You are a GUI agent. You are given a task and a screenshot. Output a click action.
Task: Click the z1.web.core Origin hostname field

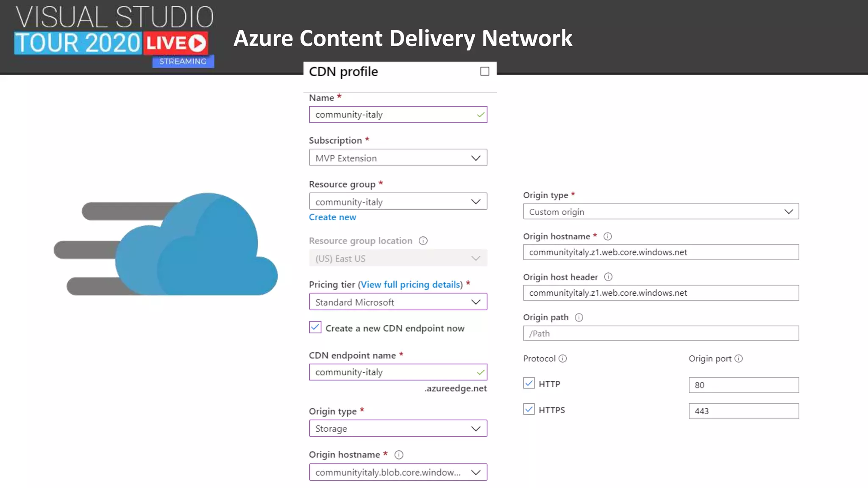point(661,252)
